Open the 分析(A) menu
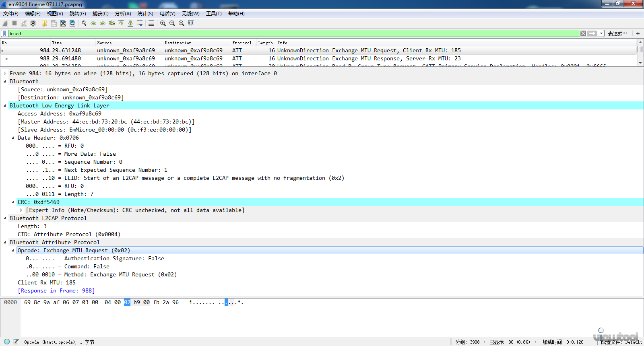The image size is (644, 346). (123, 14)
